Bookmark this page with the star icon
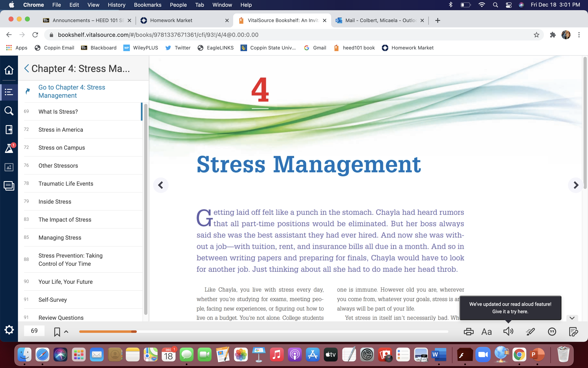588x368 pixels. click(x=537, y=35)
